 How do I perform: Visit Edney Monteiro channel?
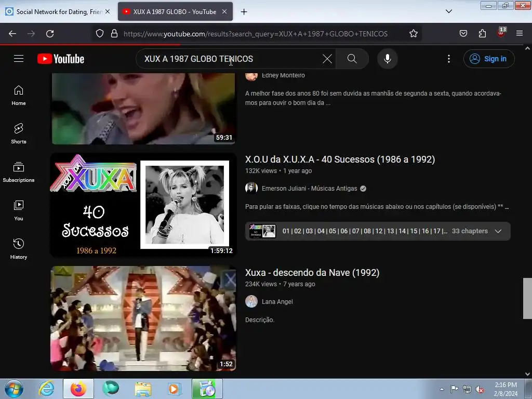pos(283,75)
